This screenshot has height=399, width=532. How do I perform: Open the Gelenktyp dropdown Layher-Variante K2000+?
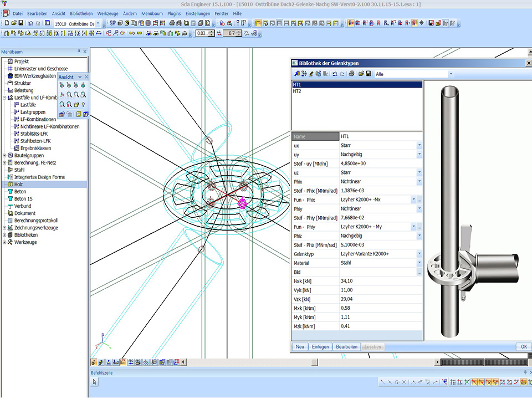(x=419, y=254)
